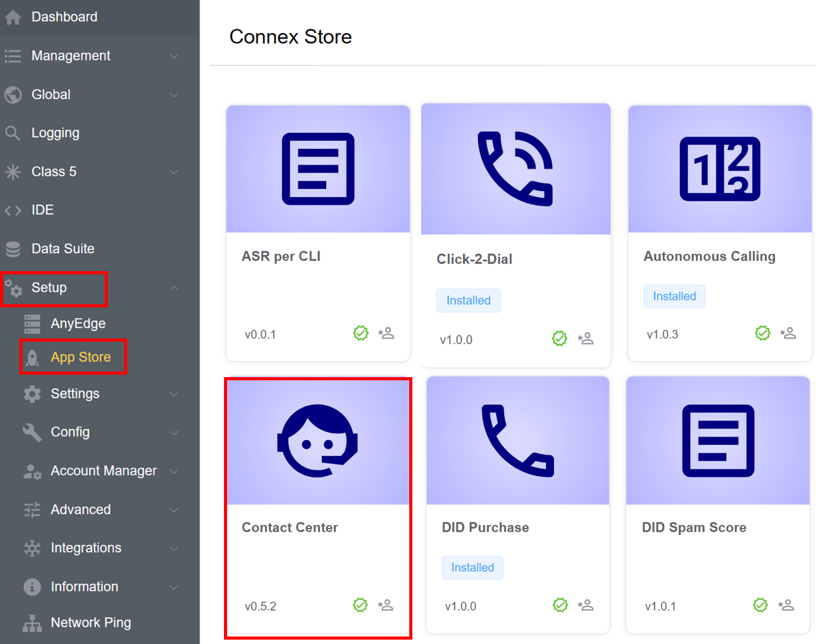816x644 pixels.
Task: Click the Dashboard home icon
Action: click(x=13, y=17)
